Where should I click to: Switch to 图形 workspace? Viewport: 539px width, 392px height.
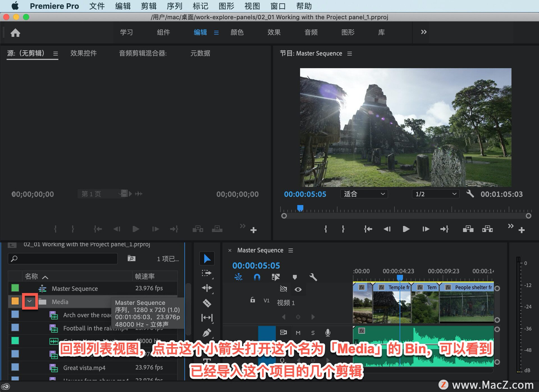tap(348, 32)
